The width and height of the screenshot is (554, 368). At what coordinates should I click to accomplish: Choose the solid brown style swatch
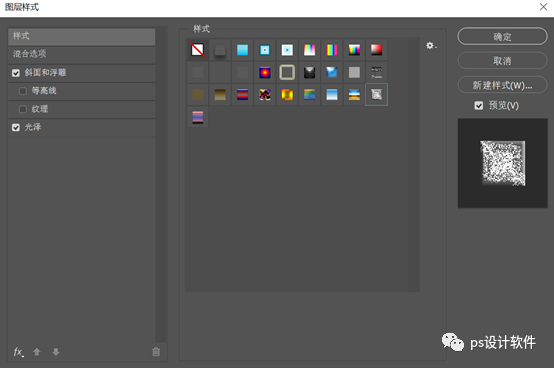click(x=198, y=95)
